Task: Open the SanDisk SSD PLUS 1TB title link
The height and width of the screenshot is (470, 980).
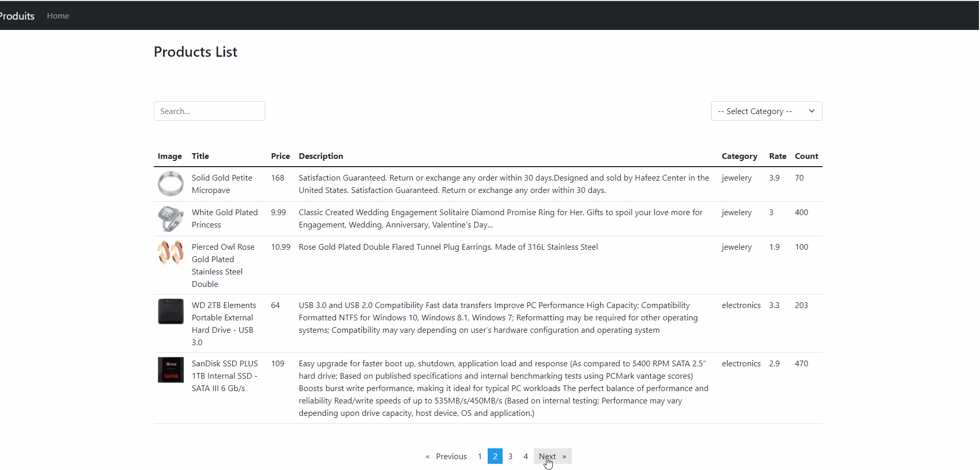Action: point(224,376)
